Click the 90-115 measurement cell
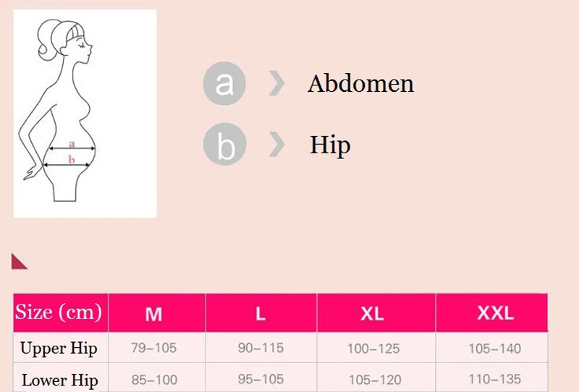The image size is (579, 392). coord(261,349)
